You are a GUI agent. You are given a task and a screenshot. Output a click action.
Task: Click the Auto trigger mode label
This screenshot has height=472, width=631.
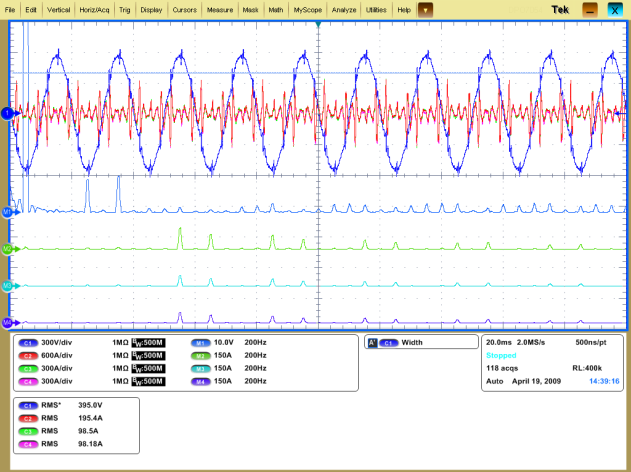click(x=495, y=381)
